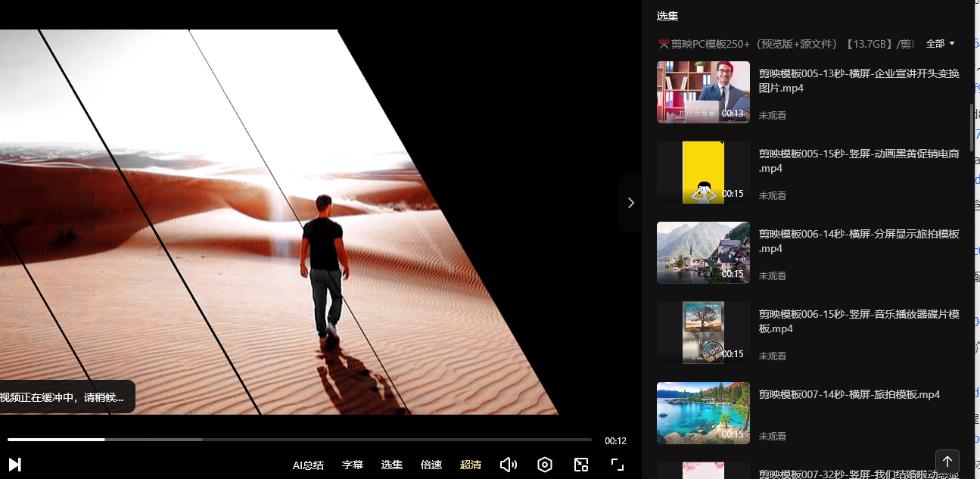Image resolution: width=980 pixels, height=479 pixels.
Task: Select 剪映模板006-14秒 分屏显示旅拍模板 video
Action: pos(859,241)
